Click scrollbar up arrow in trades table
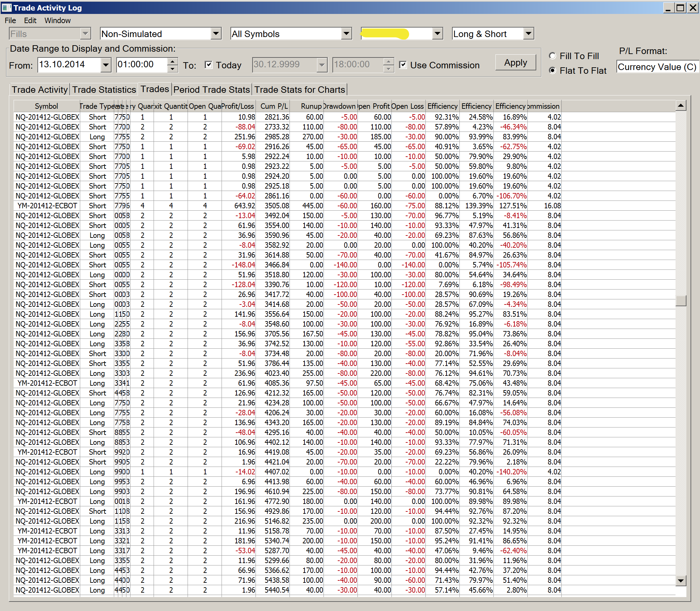 (x=681, y=106)
